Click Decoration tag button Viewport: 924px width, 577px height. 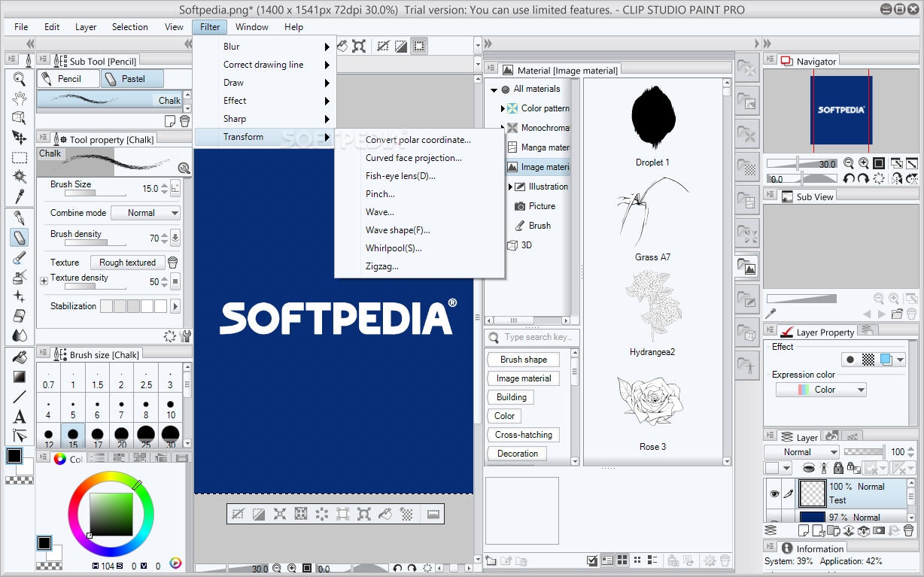tap(518, 454)
